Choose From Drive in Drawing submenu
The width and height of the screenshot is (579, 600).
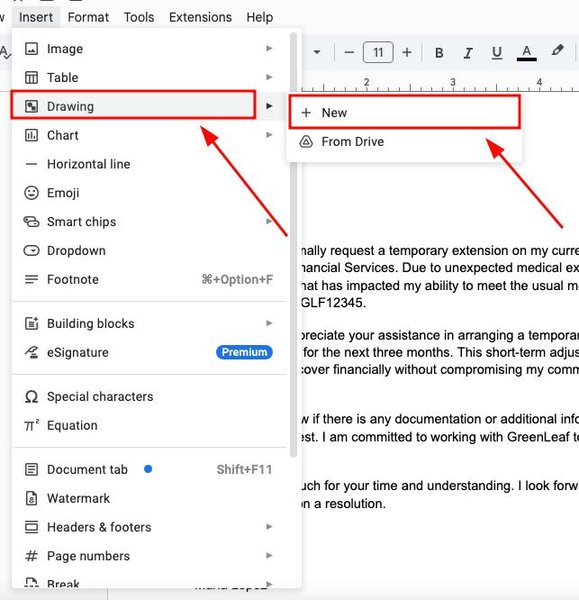tap(404, 142)
